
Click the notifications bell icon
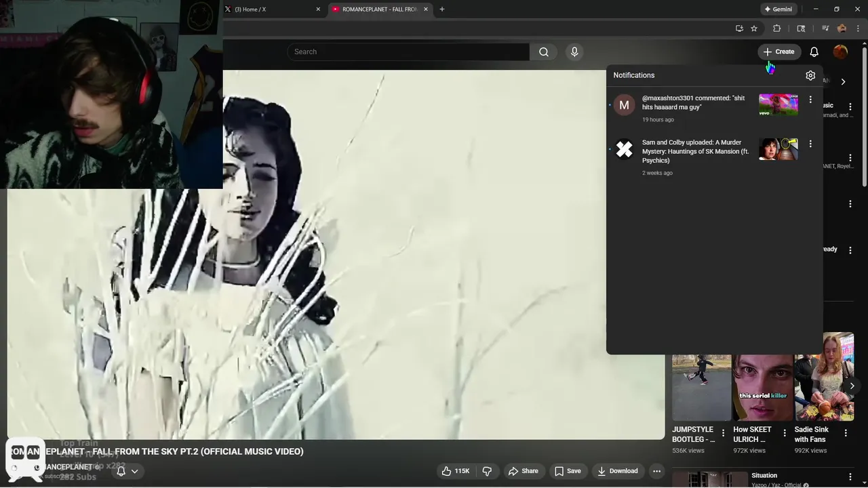[814, 52]
